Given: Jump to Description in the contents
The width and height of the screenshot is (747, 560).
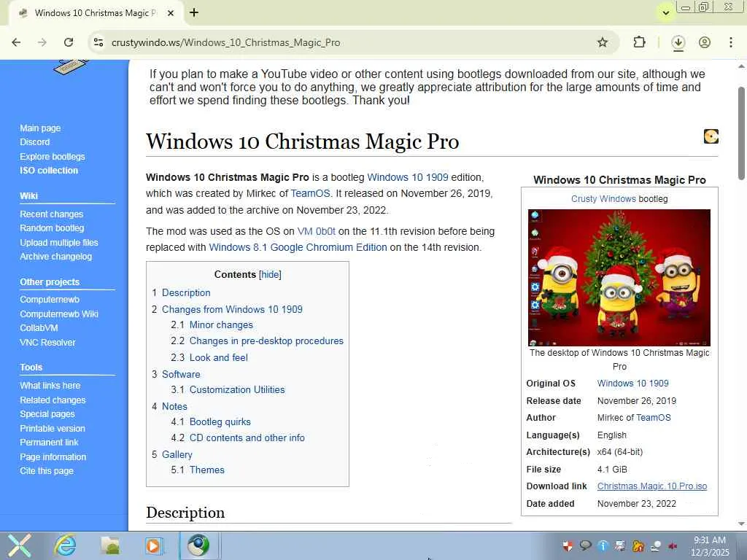Looking at the screenshot, I should pyautogui.click(x=186, y=293).
